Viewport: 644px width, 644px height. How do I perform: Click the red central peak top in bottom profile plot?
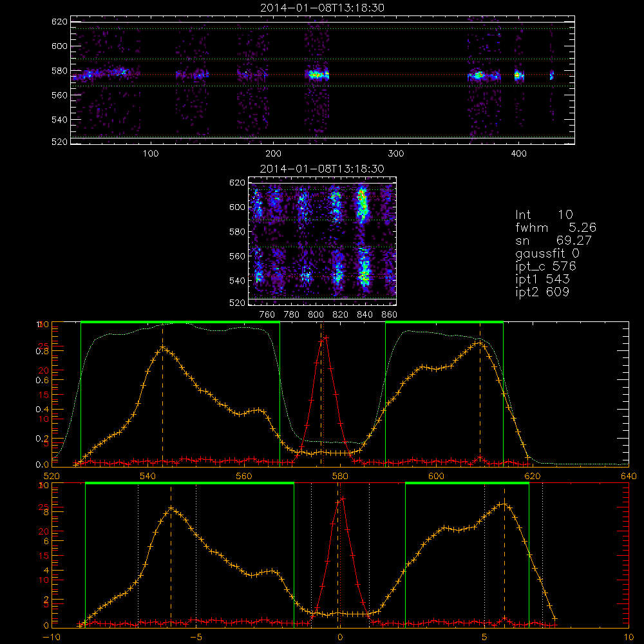click(x=343, y=498)
